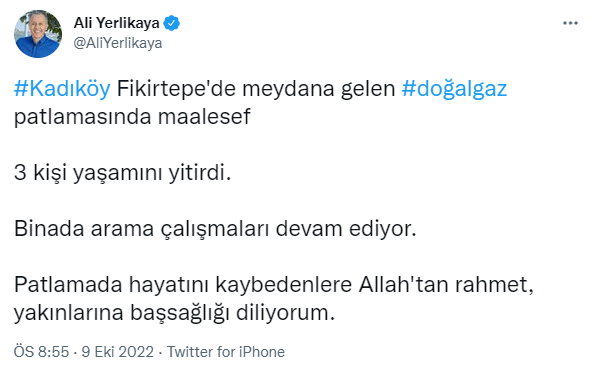
Task: Click the ÖS 8:55 timestamp
Action: tap(42, 352)
